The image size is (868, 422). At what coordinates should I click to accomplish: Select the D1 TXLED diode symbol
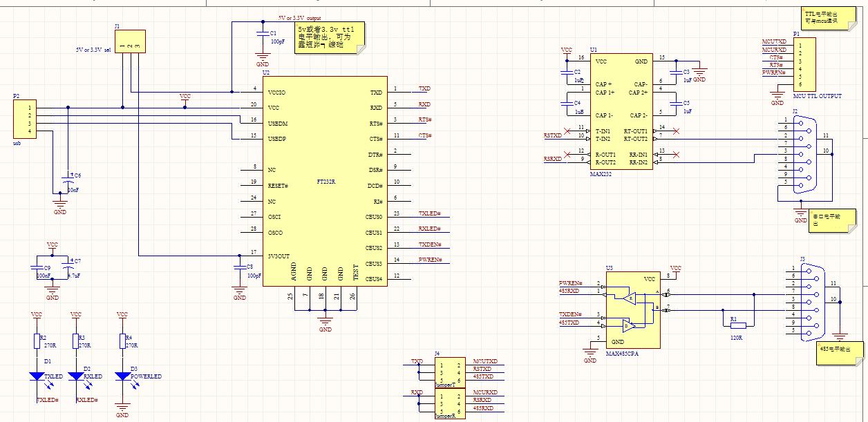coord(37,377)
